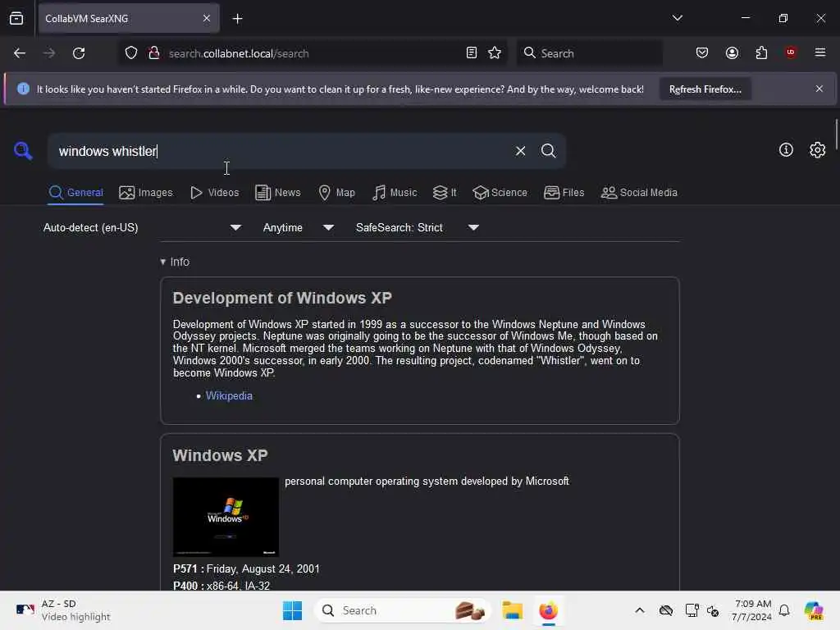Click the Firefox taskbar icon
Viewport: 840px width, 630px height.
coord(548,610)
